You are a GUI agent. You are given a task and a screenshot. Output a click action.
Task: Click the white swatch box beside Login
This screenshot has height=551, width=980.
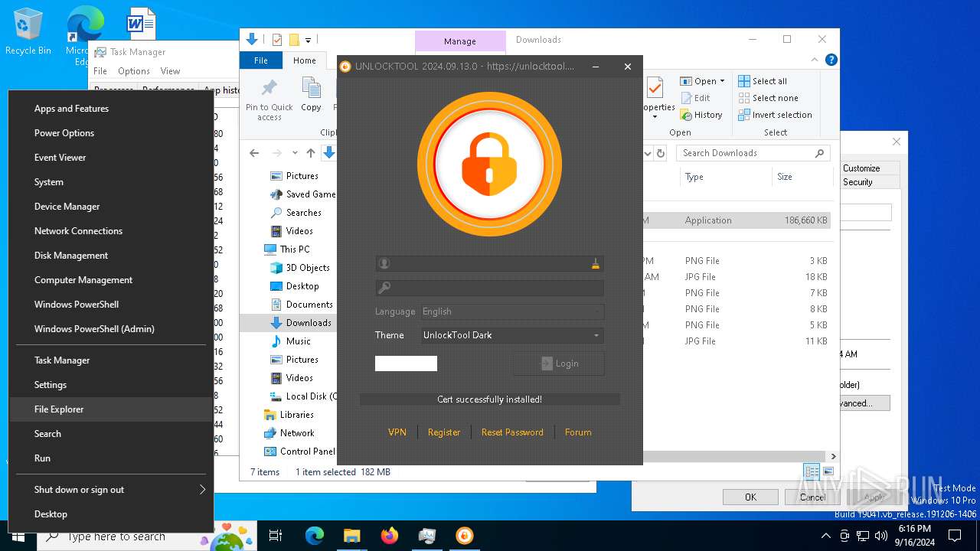406,364
